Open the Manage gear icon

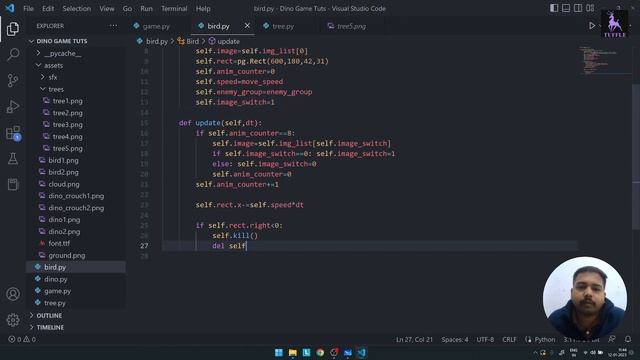point(13,320)
